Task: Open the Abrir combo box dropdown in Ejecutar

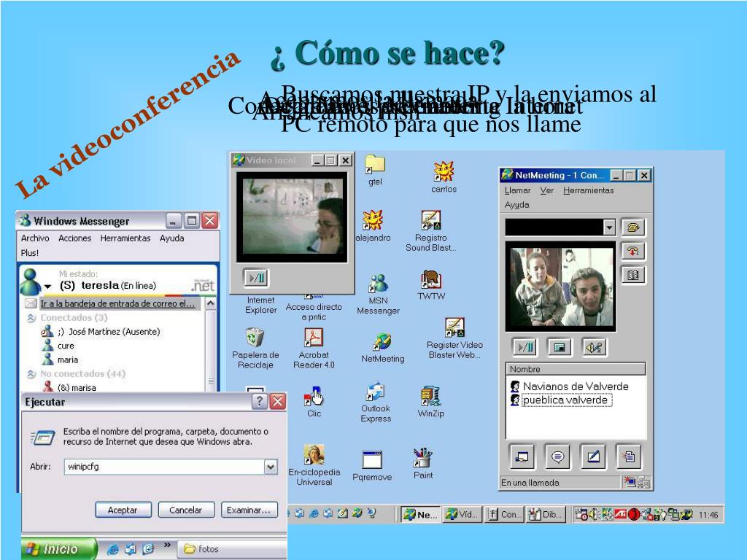Action: (271, 467)
